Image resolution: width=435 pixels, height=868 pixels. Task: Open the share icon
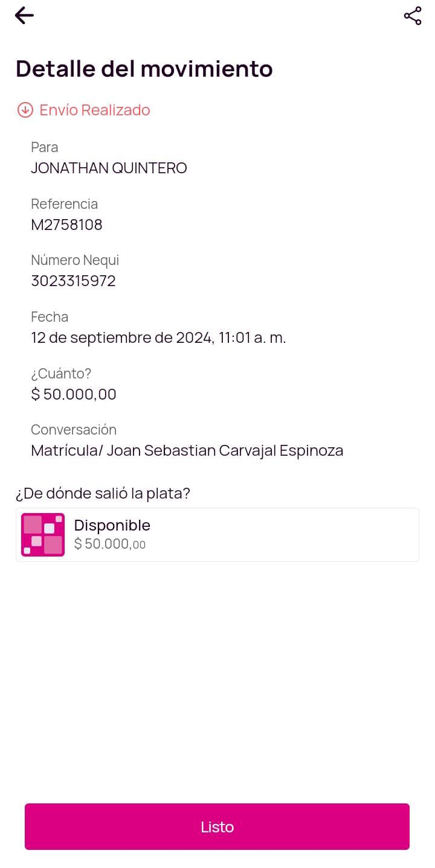[x=413, y=16]
